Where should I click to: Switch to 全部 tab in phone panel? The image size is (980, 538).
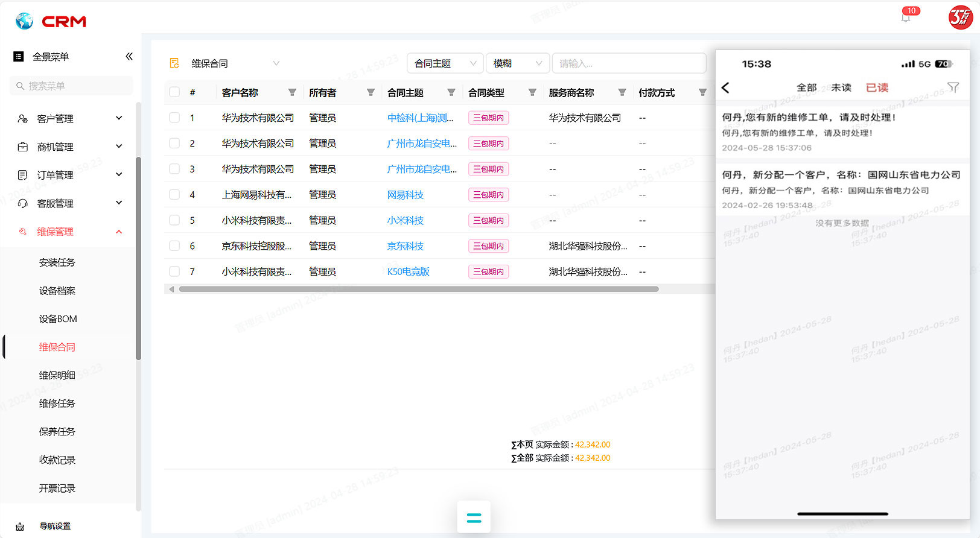pyautogui.click(x=807, y=87)
